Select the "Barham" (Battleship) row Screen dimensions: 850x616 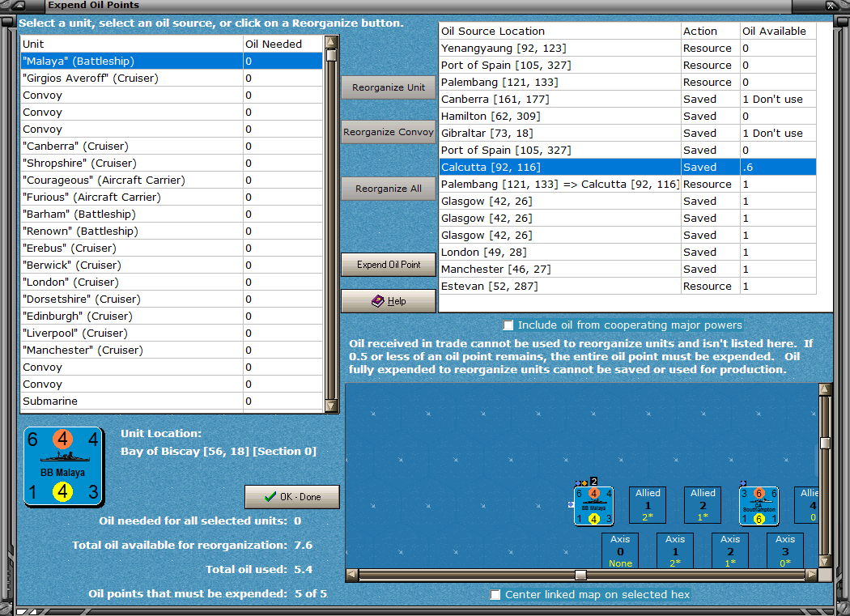tap(172, 215)
